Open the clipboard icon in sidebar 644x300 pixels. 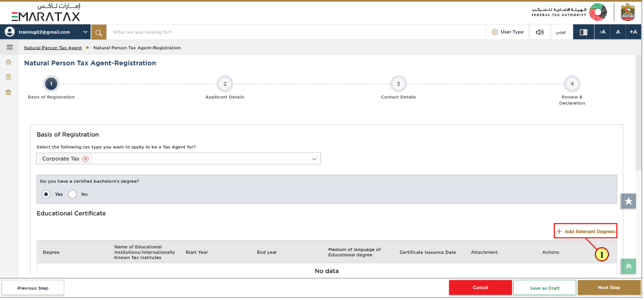tap(8, 77)
